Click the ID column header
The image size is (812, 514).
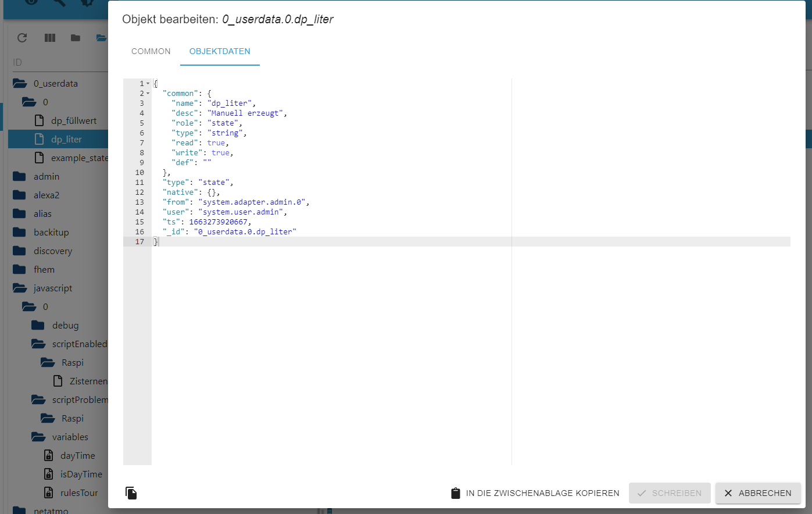coord(17,62)
